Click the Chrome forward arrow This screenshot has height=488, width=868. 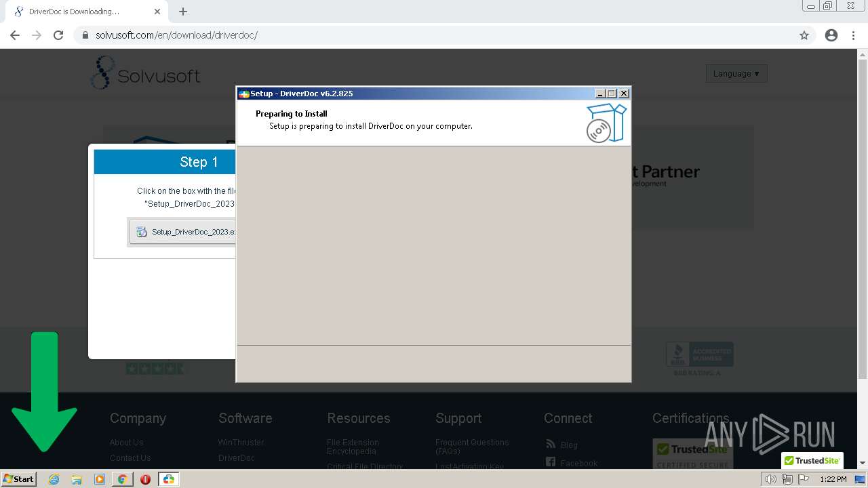pyautogui.click(x=37, y=35)
